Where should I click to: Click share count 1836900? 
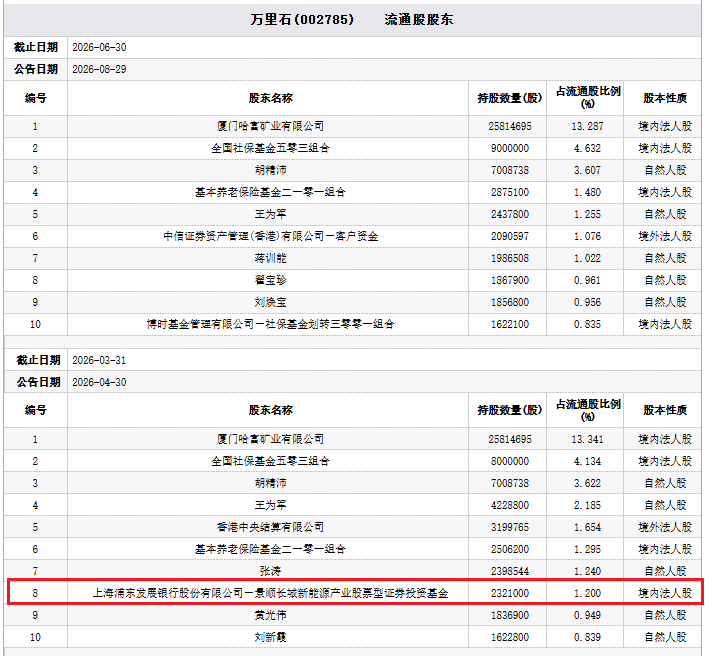point(510,615)
